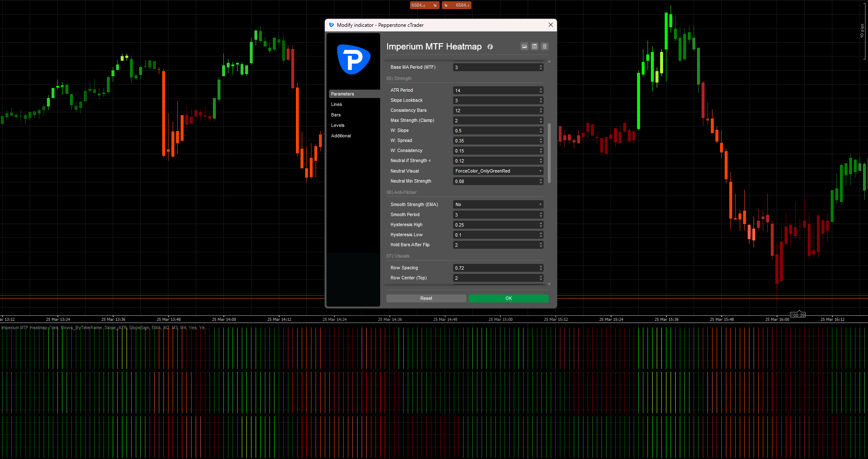This screenshot has height=459, width=868.
Task: Click the Hysteresis High value field
Action: (495, 225)
